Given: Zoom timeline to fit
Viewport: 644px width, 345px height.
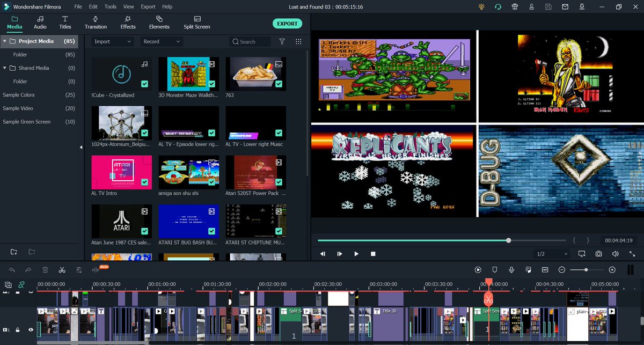Looking at the screenshot, I should click(545, 270).
